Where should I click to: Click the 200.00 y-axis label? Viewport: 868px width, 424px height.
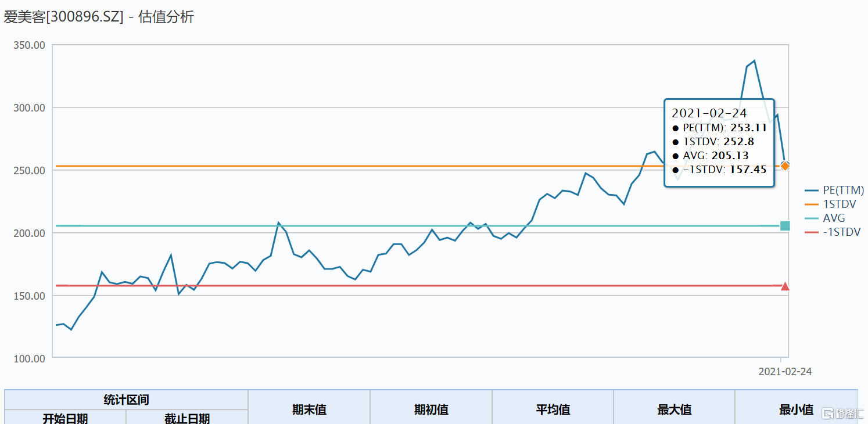(29, 233)
